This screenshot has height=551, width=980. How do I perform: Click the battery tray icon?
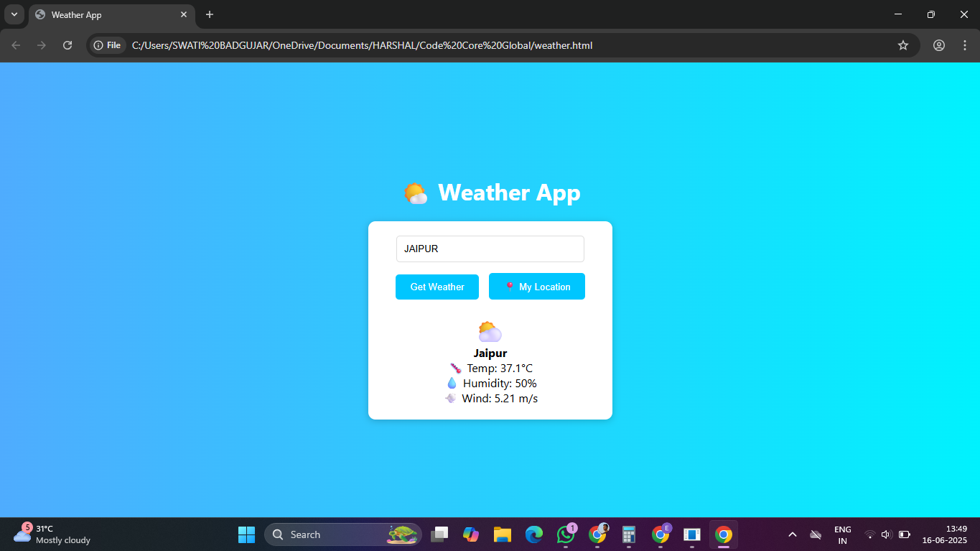pos(905,534)
